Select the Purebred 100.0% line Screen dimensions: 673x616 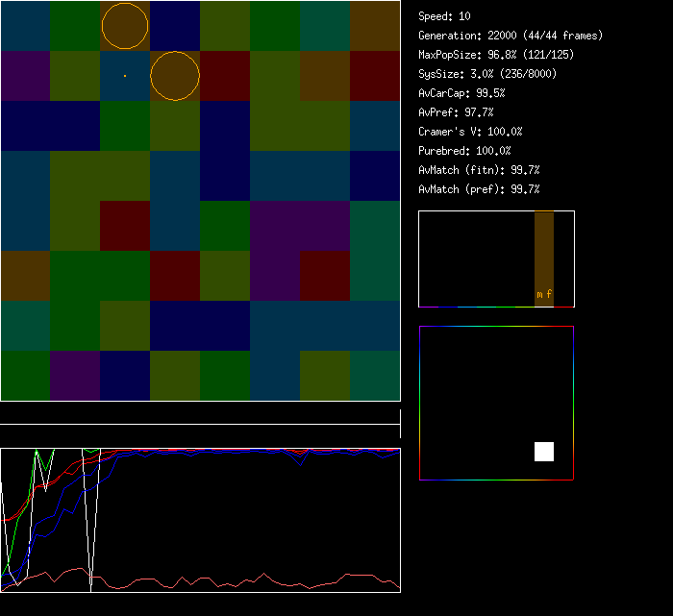465,151
